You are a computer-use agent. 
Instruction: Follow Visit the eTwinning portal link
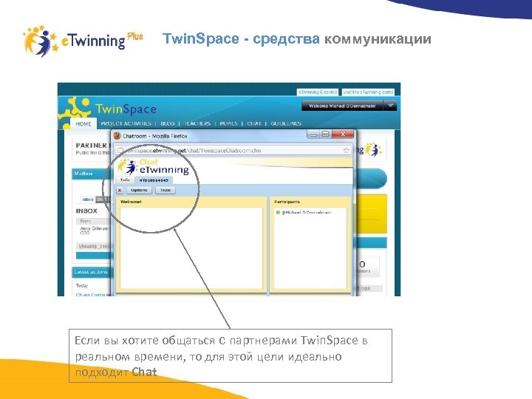[368, 92]
